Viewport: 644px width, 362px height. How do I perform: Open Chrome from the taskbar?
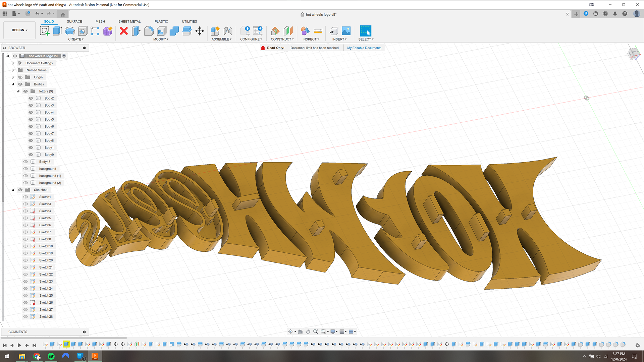click(37, 356)
